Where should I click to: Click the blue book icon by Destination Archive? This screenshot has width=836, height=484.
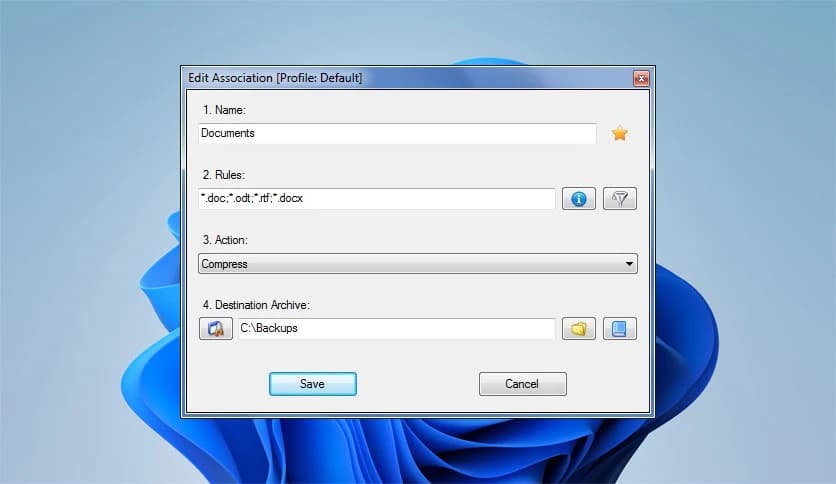(x=620, y=328)
